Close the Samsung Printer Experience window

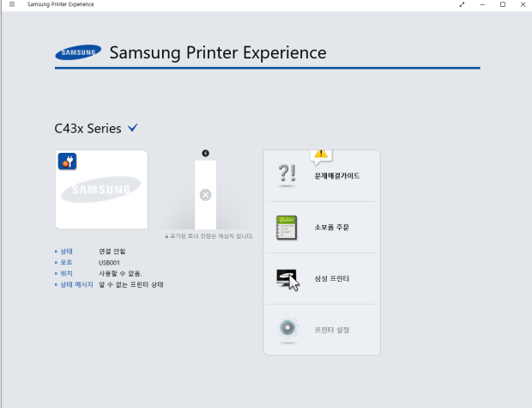pos(523,4)
